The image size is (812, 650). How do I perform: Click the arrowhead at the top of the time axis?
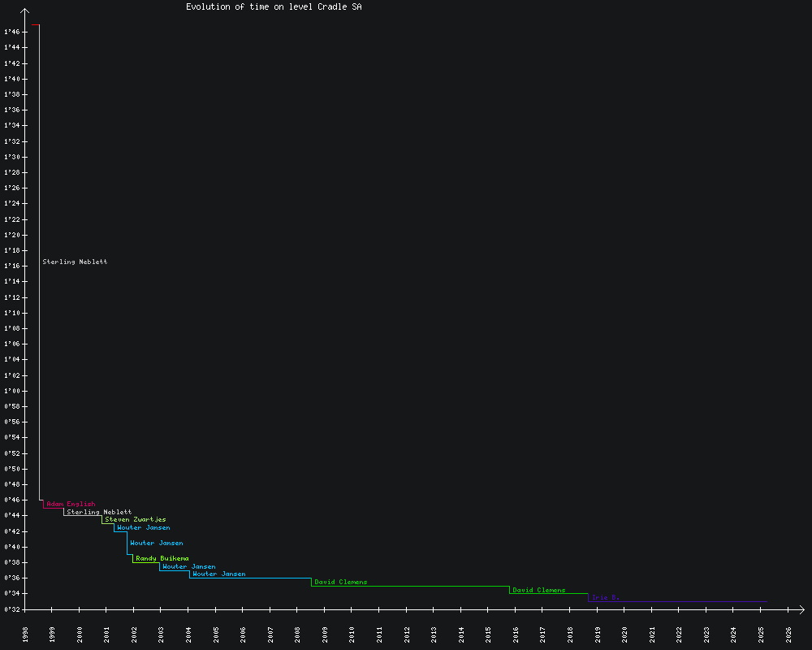pos(25,11)
